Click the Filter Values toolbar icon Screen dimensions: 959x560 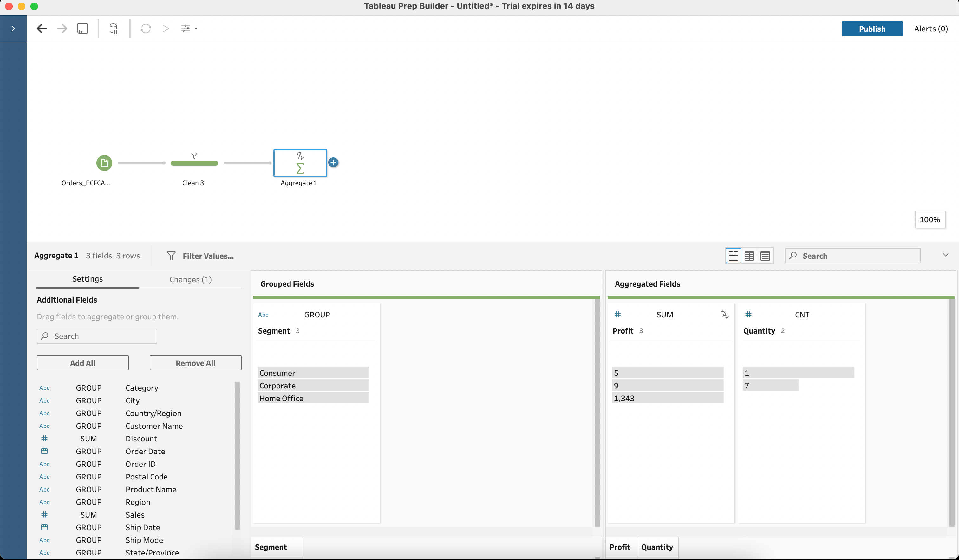pyautogui.click(x=171, y=255)
